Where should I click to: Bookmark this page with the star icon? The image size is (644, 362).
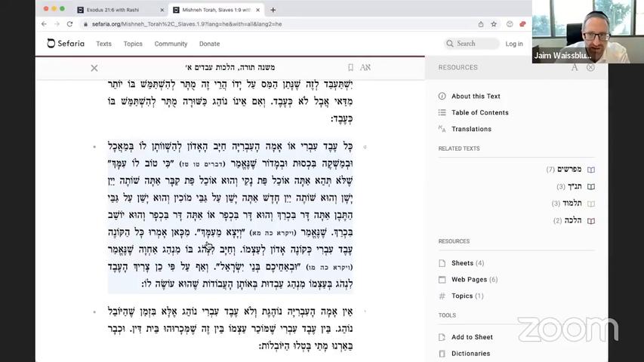coord(494,24)
